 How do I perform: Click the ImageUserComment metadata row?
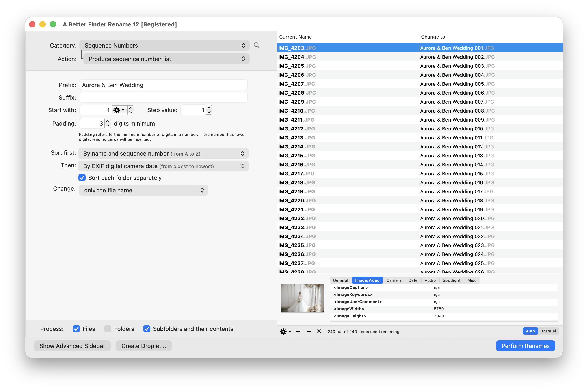click(x=444, y=302)
